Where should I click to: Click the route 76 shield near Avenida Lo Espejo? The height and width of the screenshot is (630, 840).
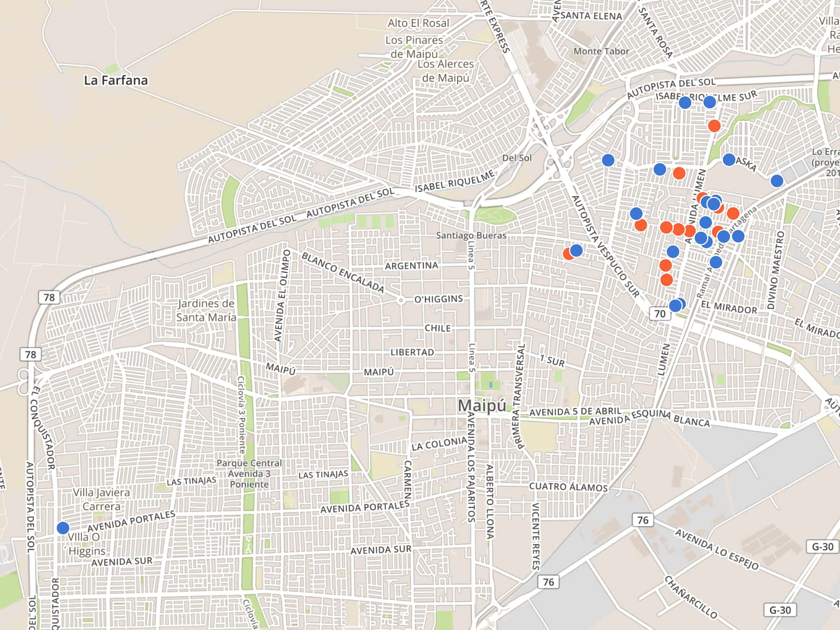pyautogui.click(x=643, y=520)
